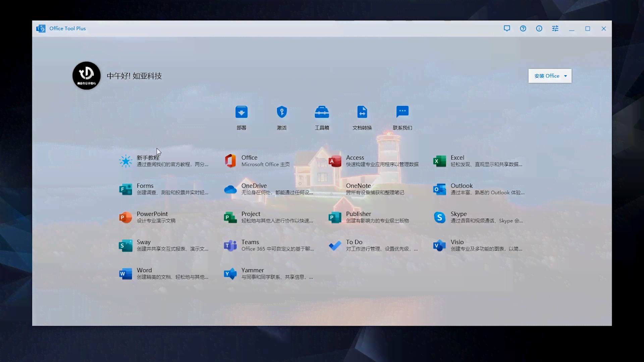Open the 如亚科技 user profile avatar

pyautogui.click(x=86, y=75)
